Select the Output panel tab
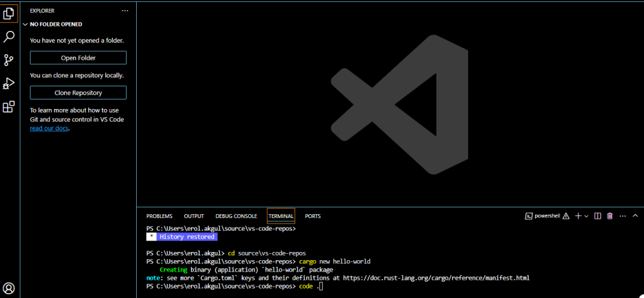 [193, 216]
